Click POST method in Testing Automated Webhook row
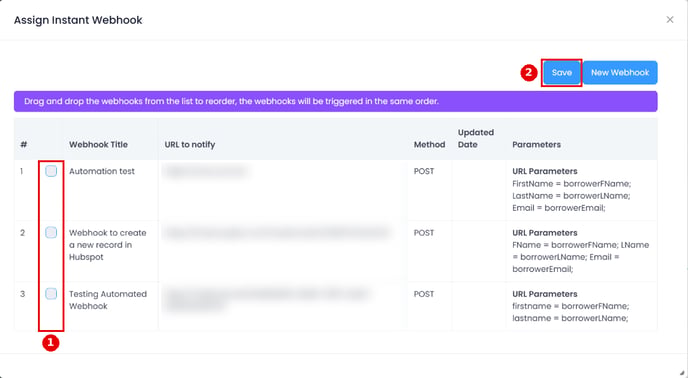The width and height of the screenshot is (688, 378). 424,294
